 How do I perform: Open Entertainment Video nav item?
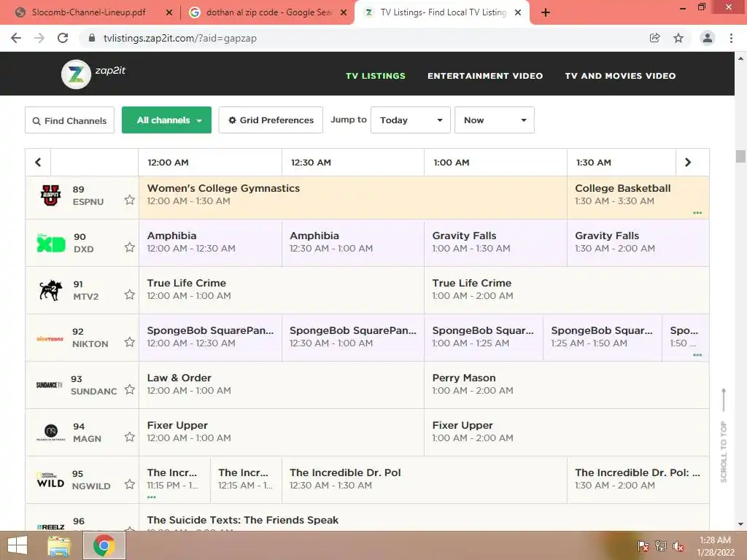point(485,76)
